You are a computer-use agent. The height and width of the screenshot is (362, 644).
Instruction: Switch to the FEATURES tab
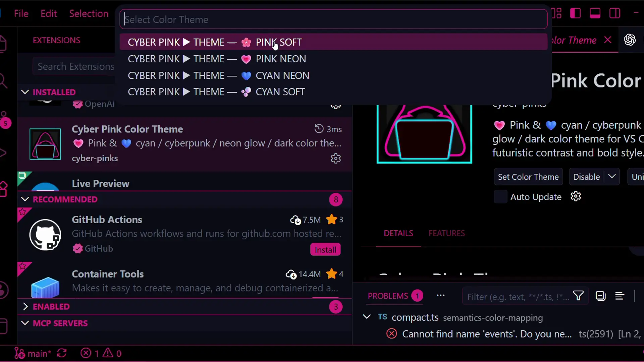tap(446, 233)
